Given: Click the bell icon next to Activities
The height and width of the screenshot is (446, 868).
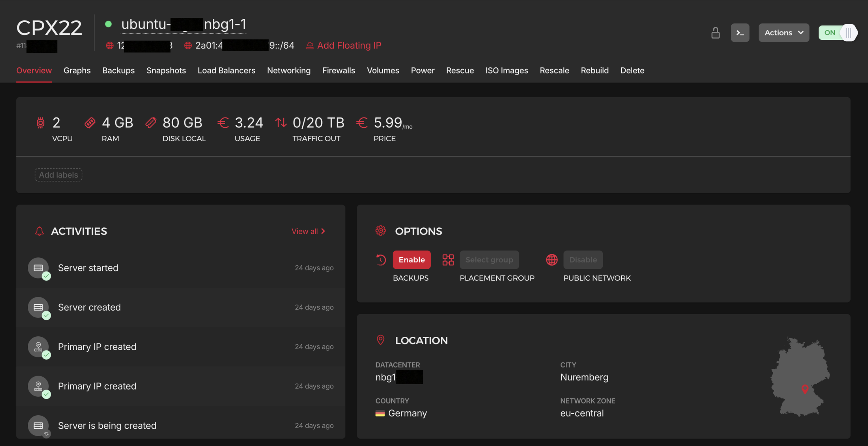Looking at the screenshot, I should tap(40, 231).
